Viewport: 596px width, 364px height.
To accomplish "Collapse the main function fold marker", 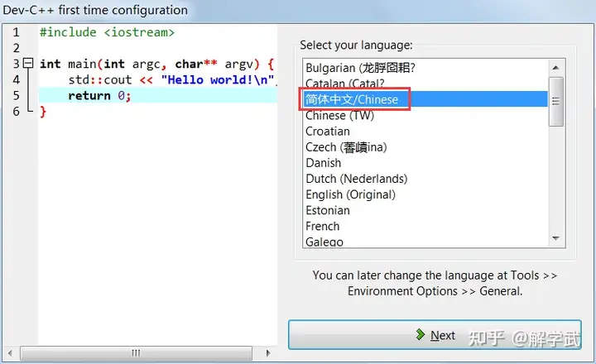I will (28, 63).
